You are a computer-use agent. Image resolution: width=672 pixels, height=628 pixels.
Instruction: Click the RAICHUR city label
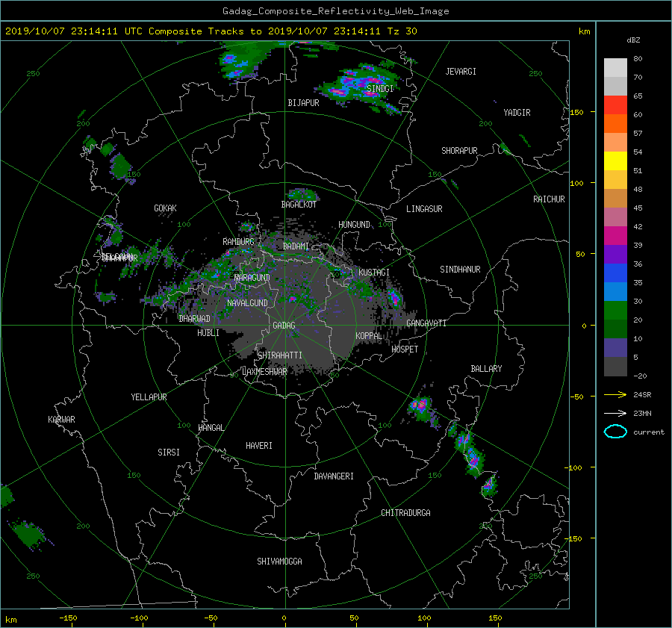tap(549, 199)
